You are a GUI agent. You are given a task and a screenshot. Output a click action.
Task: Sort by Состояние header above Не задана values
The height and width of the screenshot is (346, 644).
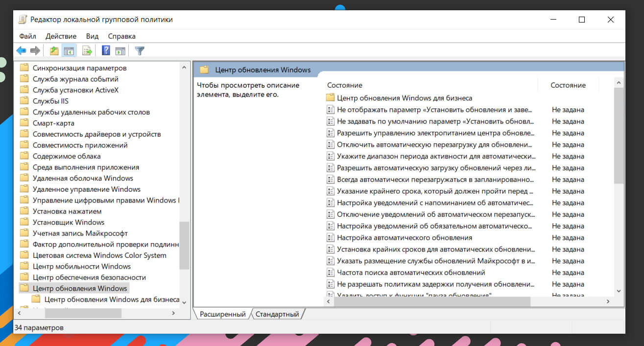click(568, 85)
